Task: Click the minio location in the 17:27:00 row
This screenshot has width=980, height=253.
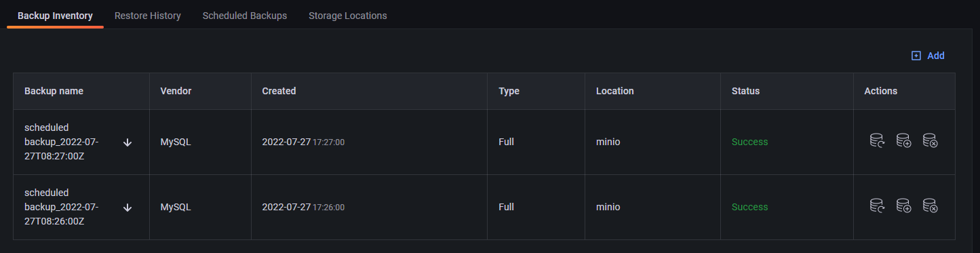Action: point(608,142)
